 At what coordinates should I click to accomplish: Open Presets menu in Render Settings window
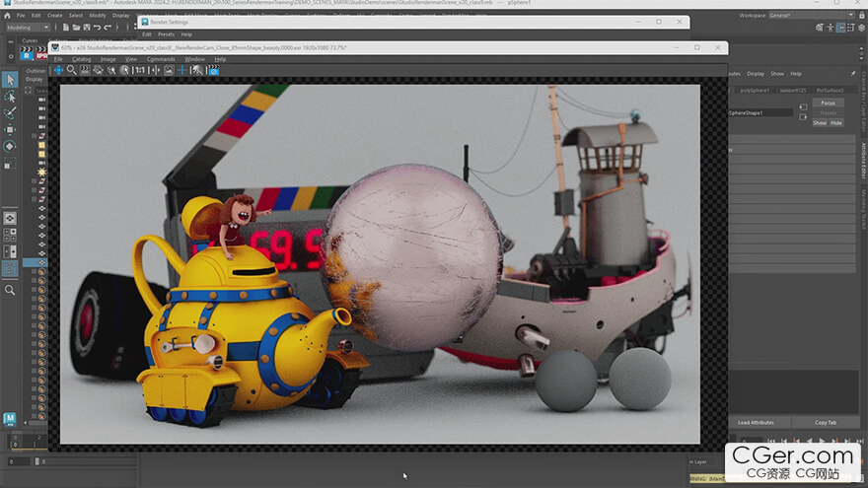tap(166, 35)
